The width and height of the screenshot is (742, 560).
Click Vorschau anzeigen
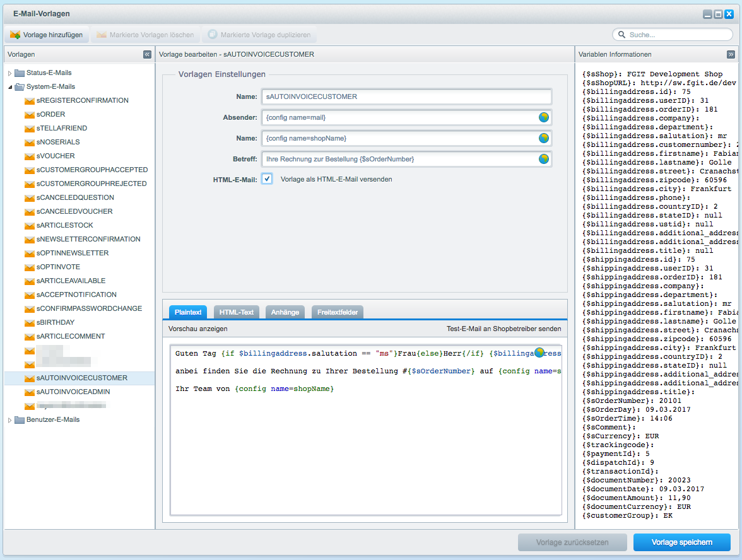pos(198,329)
